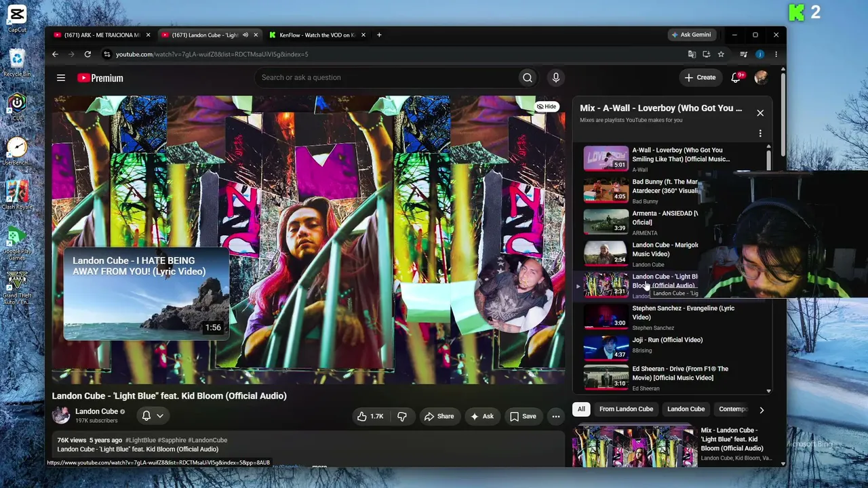
Task: Open the YouTube hamburger guide menu
Action: pos(61,78)
